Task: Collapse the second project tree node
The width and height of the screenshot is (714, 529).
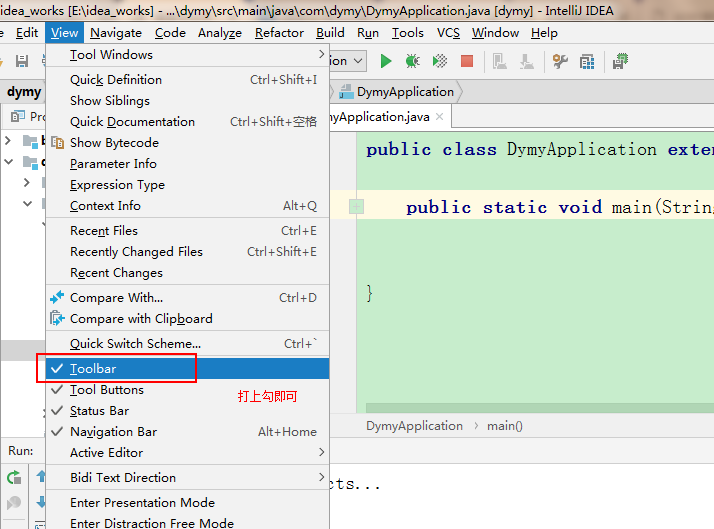Action: [x=9, y=161]
